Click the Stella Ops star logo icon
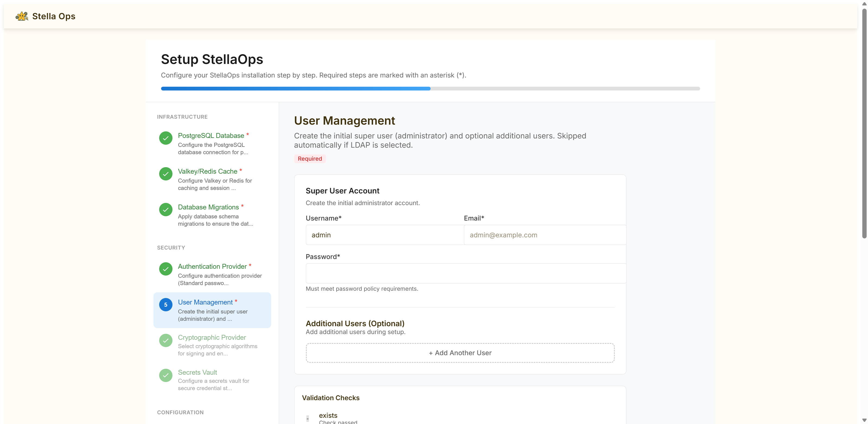868x424 pixels. 22,16
